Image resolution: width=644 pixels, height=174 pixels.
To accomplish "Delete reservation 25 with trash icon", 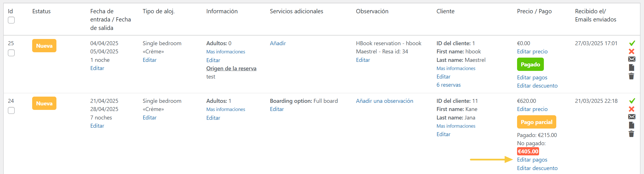I will (x=631, y=76).
